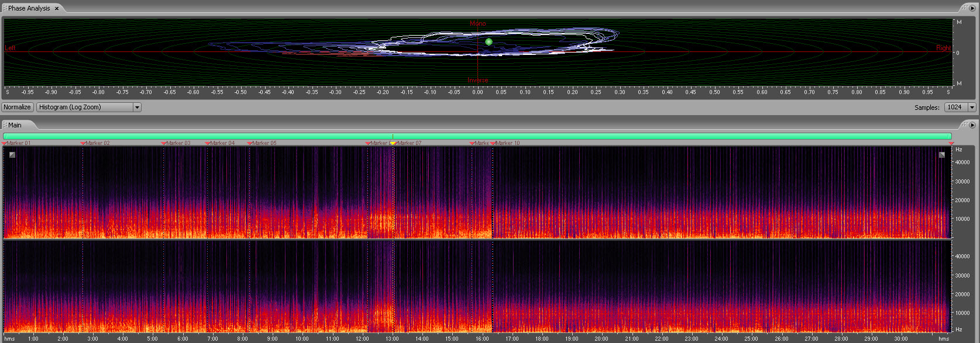Click the end-of-file red marker
Image resolution: width=980 pixels, height=343 pixels.
pyautogui.click(x=951, y=143)
